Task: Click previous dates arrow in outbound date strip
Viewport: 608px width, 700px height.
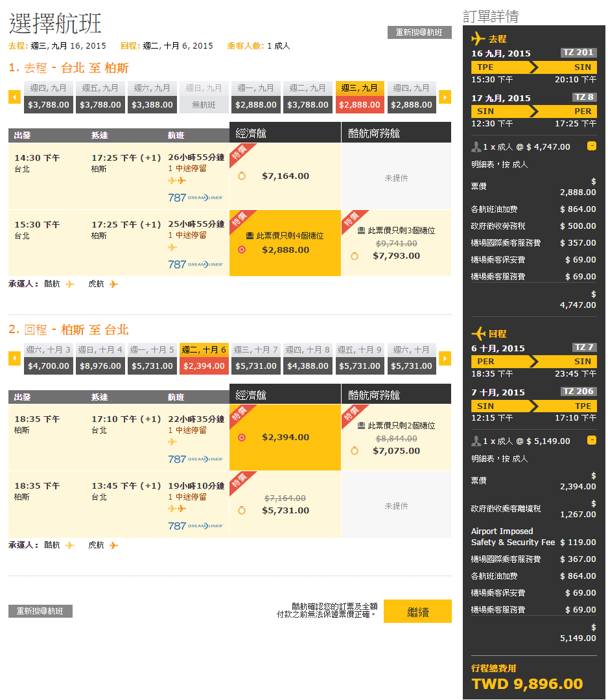Action: click(15, 97)
